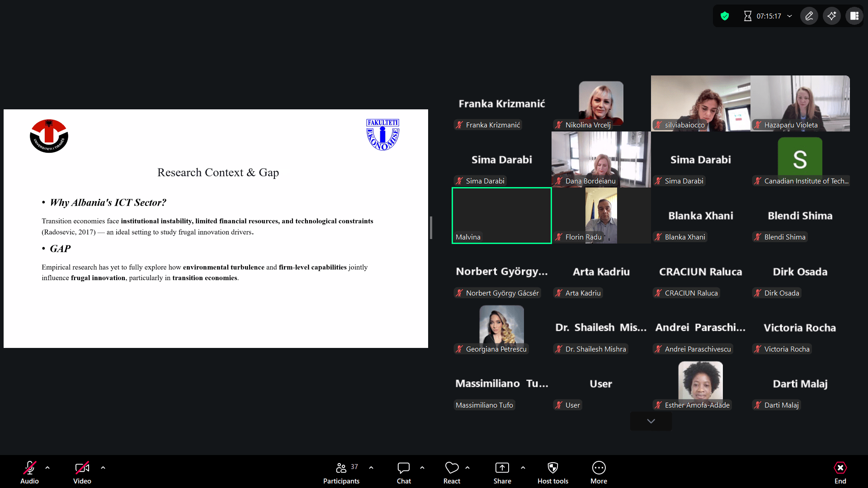The width and height of the screenshot is (868, 488).
Task: Expand video options arrow next to Video
Action: coord(103,468)
